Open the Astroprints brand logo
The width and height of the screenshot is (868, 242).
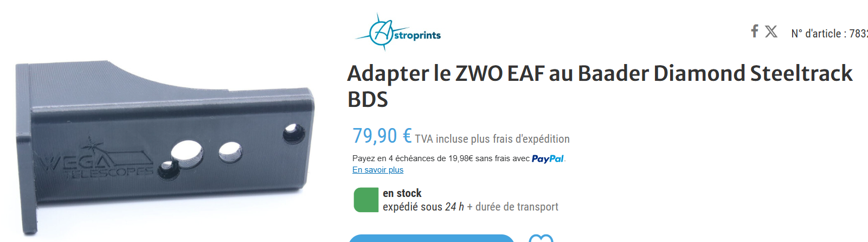[398, 33]
